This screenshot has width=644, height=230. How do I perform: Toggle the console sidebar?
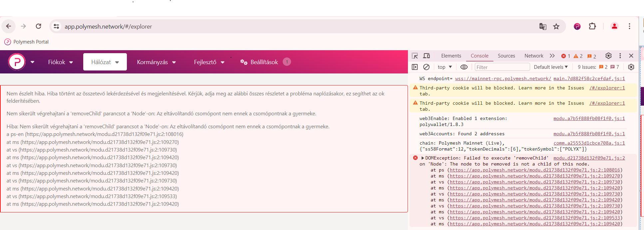tap(415, 67)
